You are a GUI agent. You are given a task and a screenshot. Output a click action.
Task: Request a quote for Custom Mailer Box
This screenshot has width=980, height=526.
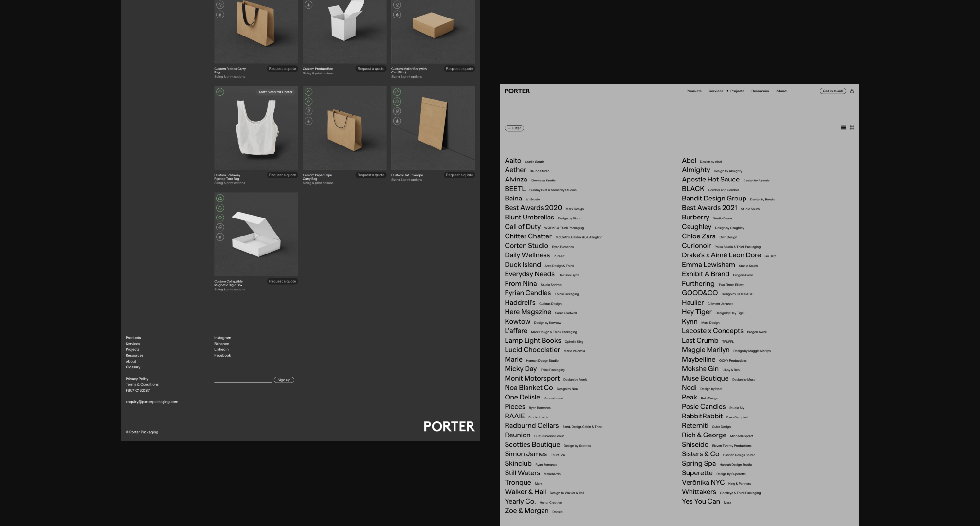tap(459, 69)
